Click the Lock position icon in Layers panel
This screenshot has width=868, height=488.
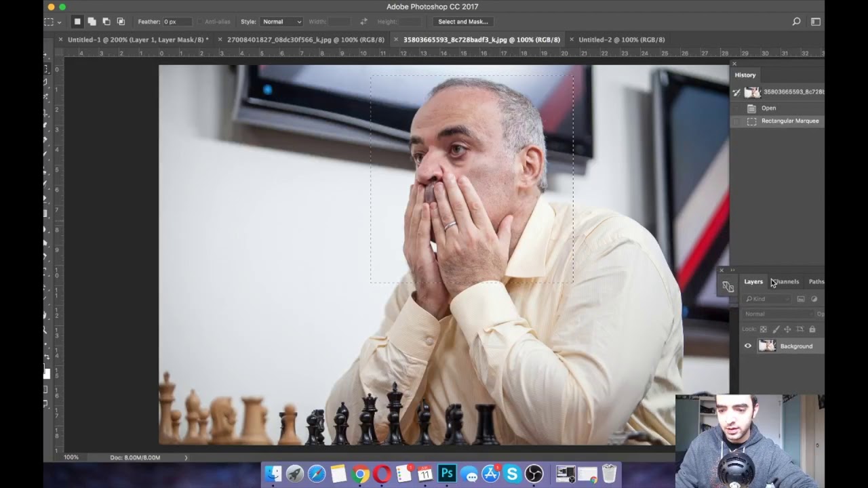coord(787,329)
